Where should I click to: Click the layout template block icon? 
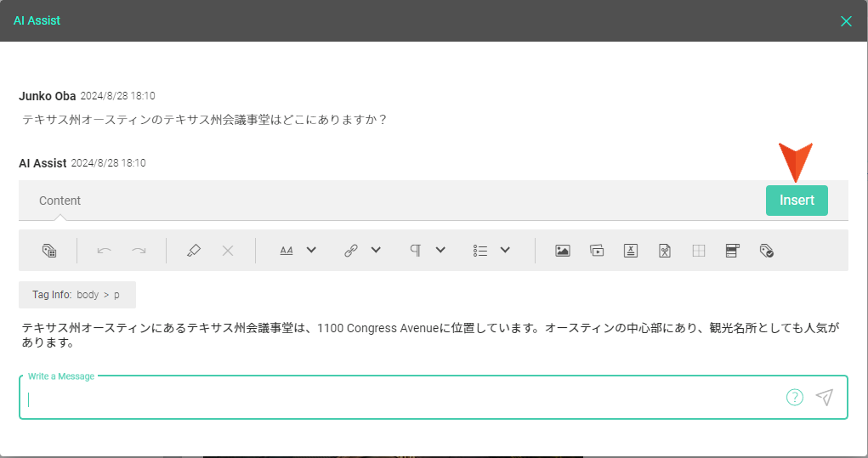point(732,251)
